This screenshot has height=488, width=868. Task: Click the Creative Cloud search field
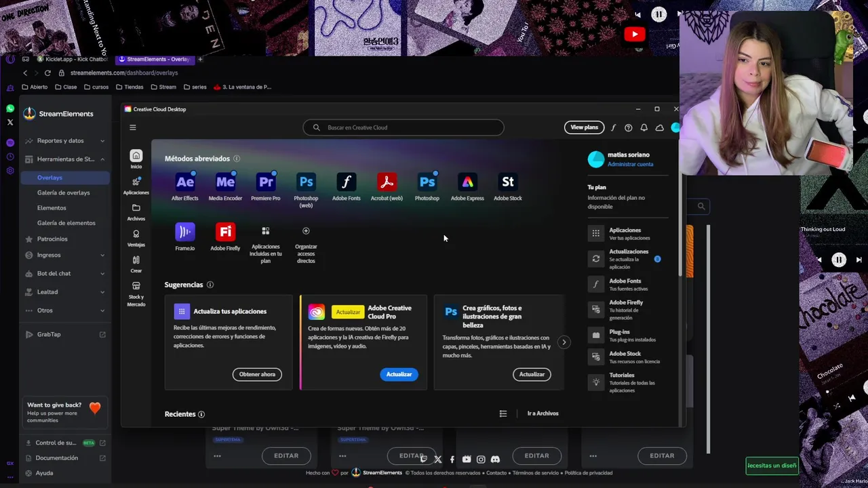click(x=403, y=127)
